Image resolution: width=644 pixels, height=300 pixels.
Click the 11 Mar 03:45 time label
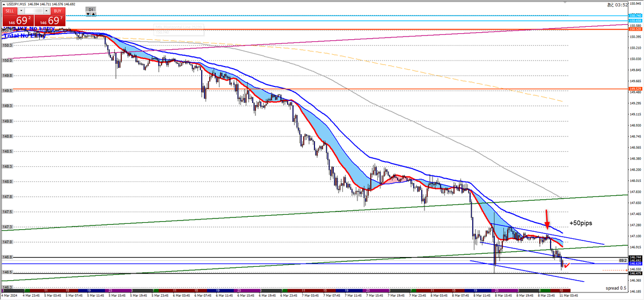(569, 295)
